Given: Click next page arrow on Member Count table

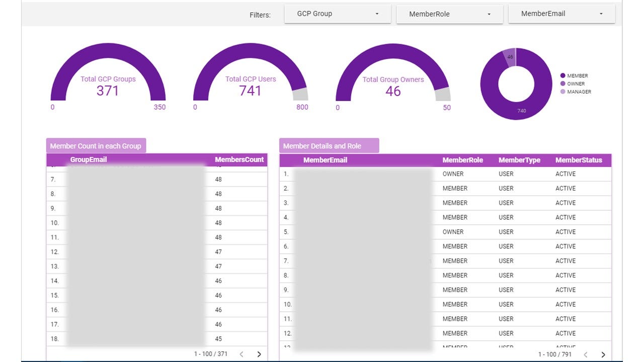Looking at the screenshot, I should coord(259,354).
